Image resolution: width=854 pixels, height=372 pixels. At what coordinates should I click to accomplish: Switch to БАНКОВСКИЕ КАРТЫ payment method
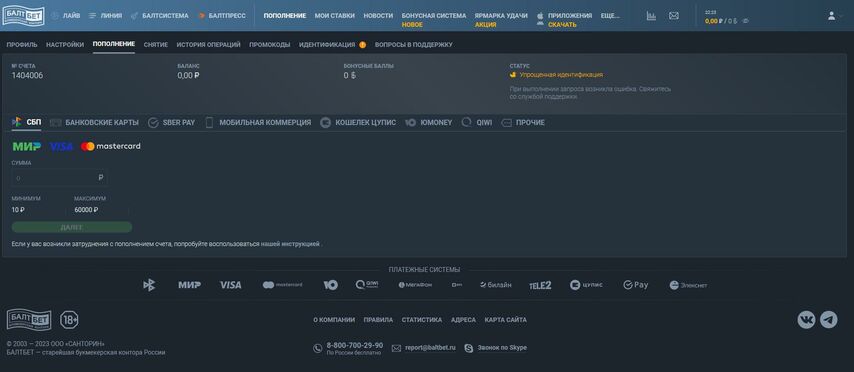point(94,123)
